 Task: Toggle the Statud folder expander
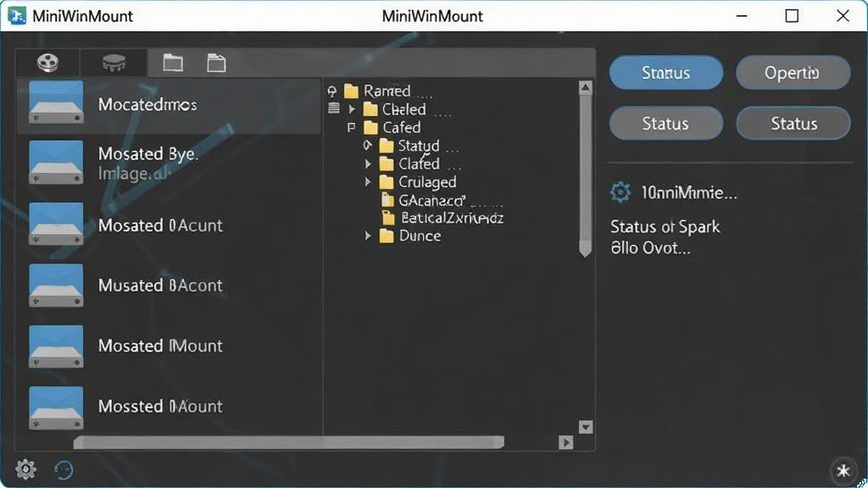[368, 146]
